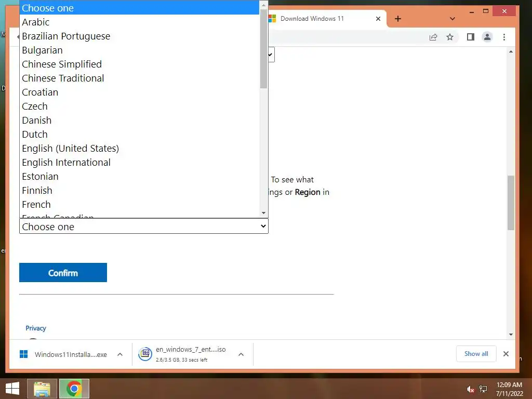Expand options for en_windows_7_ent iso download
This screenshot has width=532, height=399.
coord(241,354)
